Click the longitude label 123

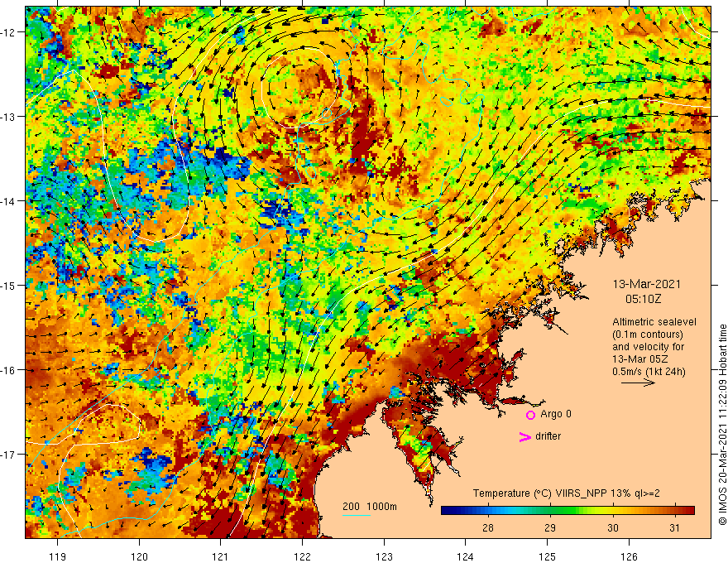coord(384,556)
